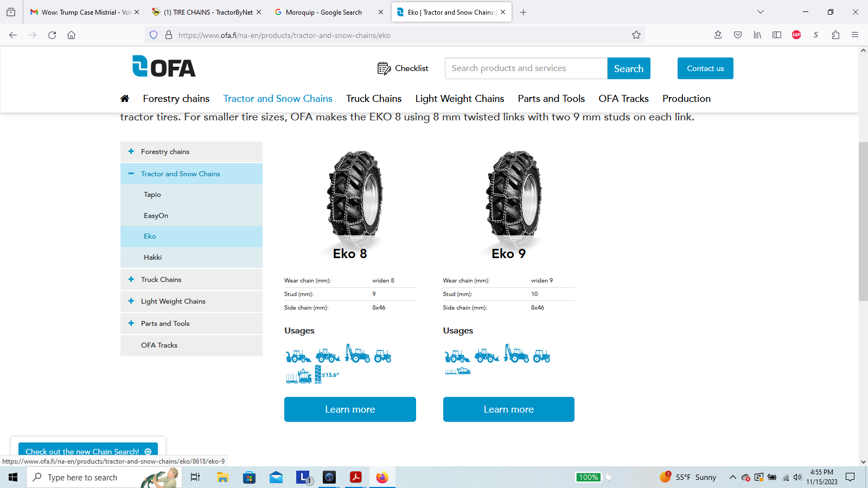Click the Eko 9 tire image
The width and height of the screenshot is (868, 488).
(x=513, y=199)
